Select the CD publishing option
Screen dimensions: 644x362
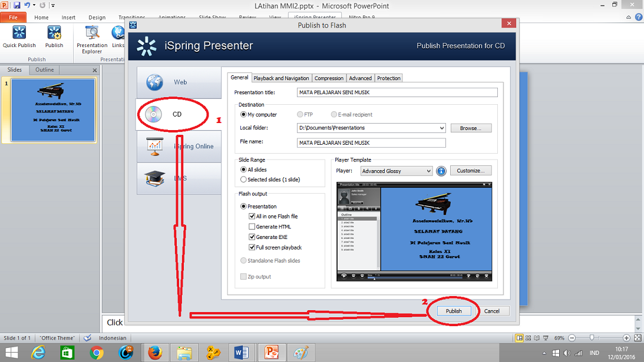[177, 115]
